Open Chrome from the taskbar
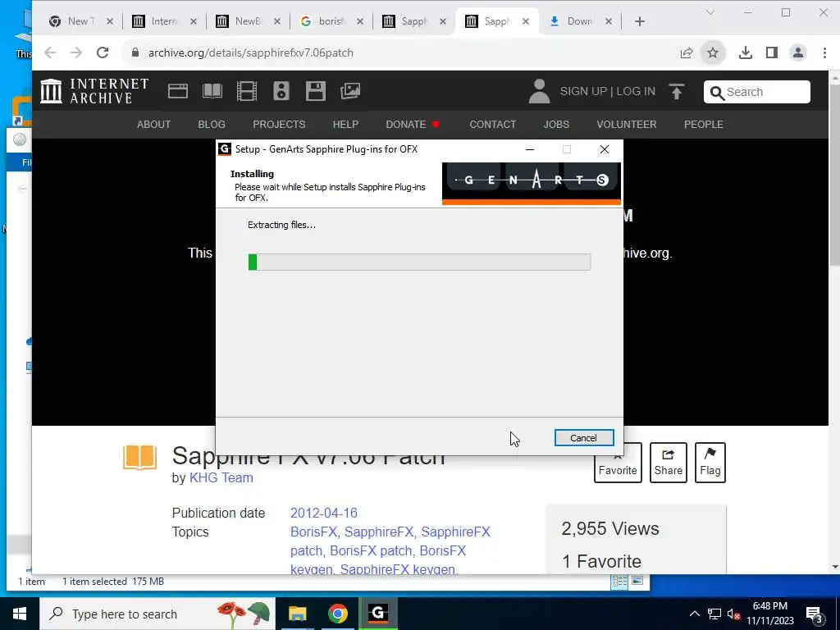Image resolution: width=840 pixels, height=630 pixels. tap(337, 614)
